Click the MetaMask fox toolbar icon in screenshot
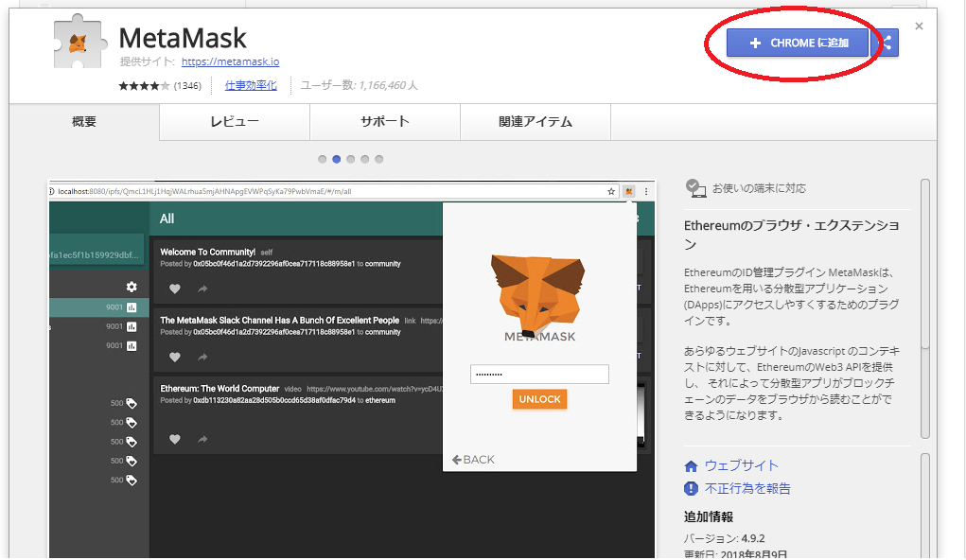Image resolution: width=966 pixels, height=560 pixels. [628, 191]
